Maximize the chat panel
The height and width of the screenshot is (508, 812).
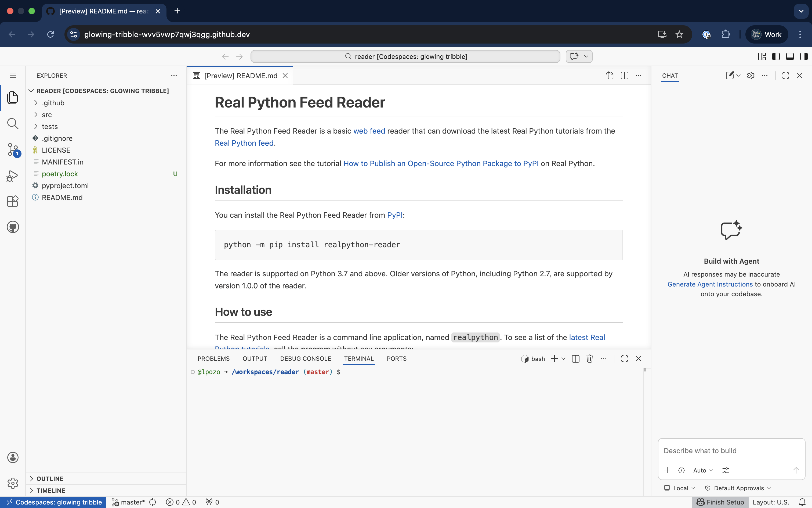[x=785, y=76]
